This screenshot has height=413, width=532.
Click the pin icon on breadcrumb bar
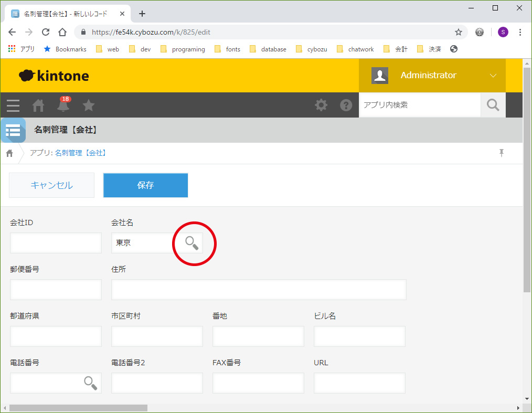(502, 153)
